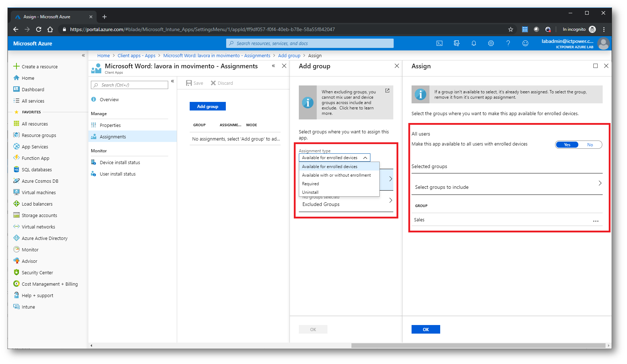Choose Required assignment type
627x364 pixels.
pos(339,184)
